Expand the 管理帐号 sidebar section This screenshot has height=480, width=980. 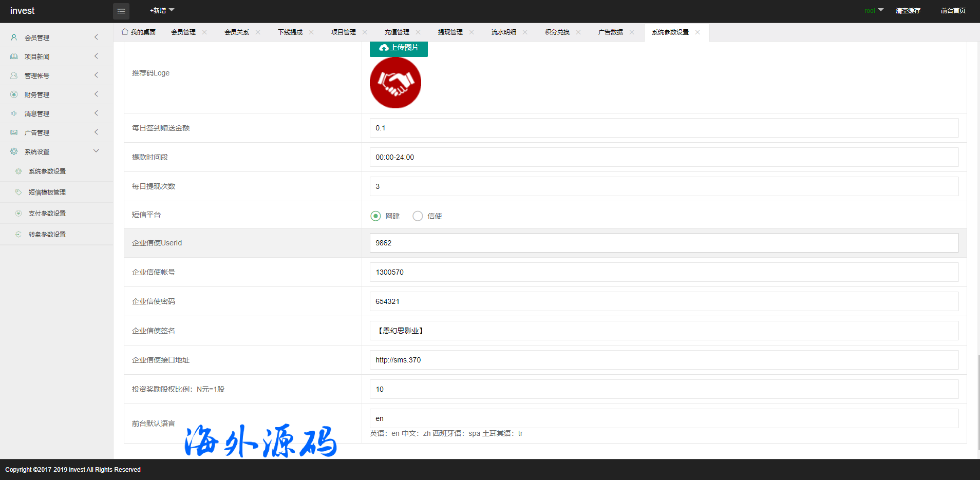pyautogui.click(x=96, y=75)
